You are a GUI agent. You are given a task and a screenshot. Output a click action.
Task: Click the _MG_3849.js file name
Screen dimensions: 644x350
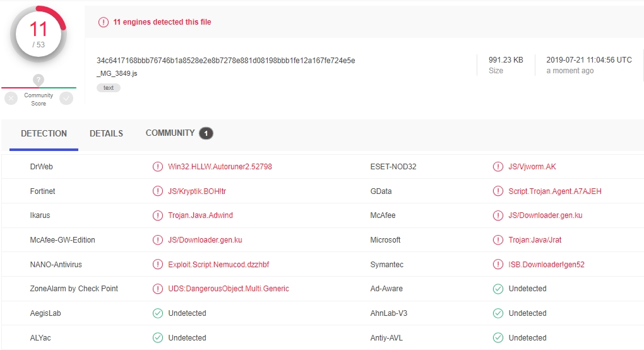(117, 73)
